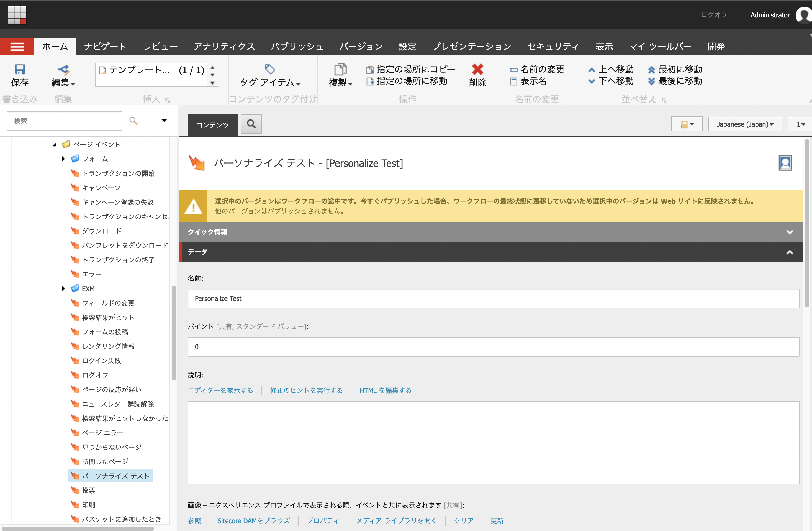Open the tree search options dropdown arrow
The width and height of the screenshot is (812, 531).
pos(164,121)
